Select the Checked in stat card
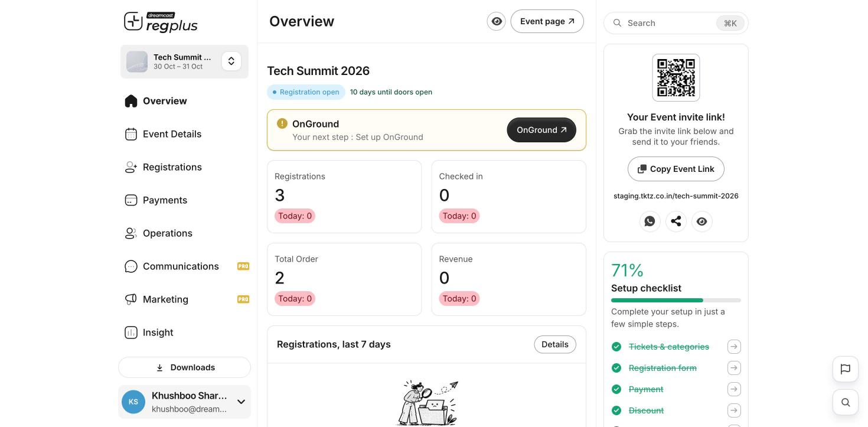868x427 pixels. (509, 197)
